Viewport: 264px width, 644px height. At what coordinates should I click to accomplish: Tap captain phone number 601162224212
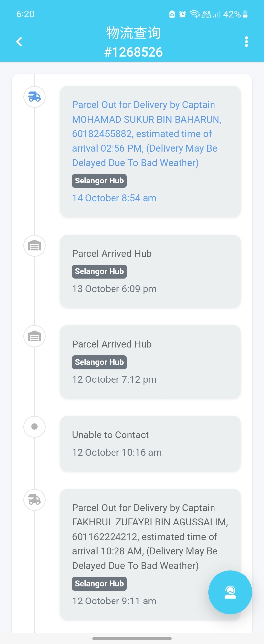click(104, 537)
